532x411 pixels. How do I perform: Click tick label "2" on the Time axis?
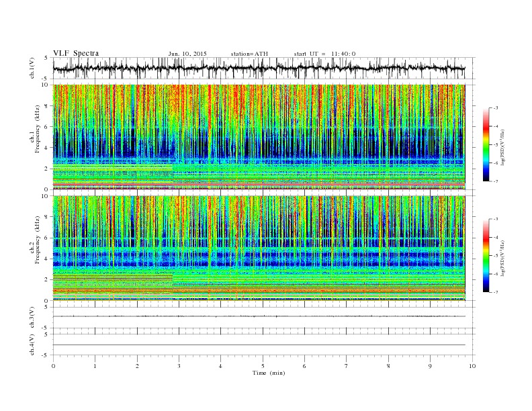pos(137,366)
